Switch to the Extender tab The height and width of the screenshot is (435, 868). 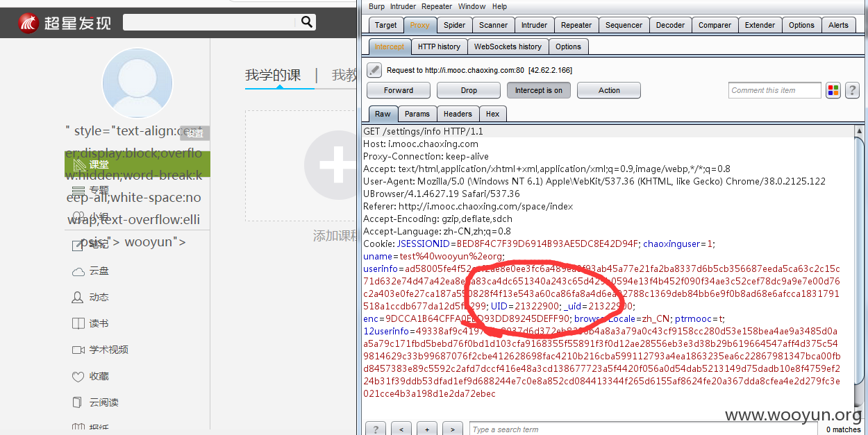(x=760, y=25)
